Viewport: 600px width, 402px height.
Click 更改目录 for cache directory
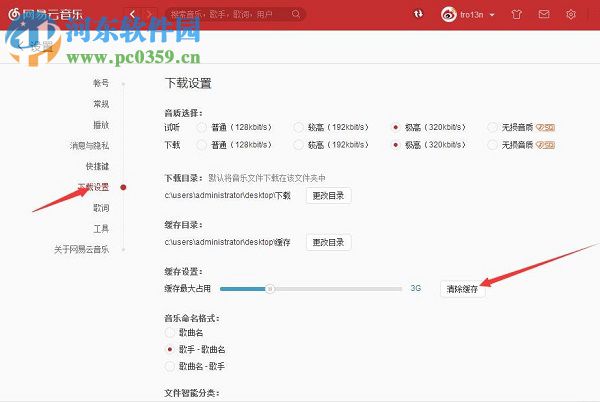coord(328,242)
